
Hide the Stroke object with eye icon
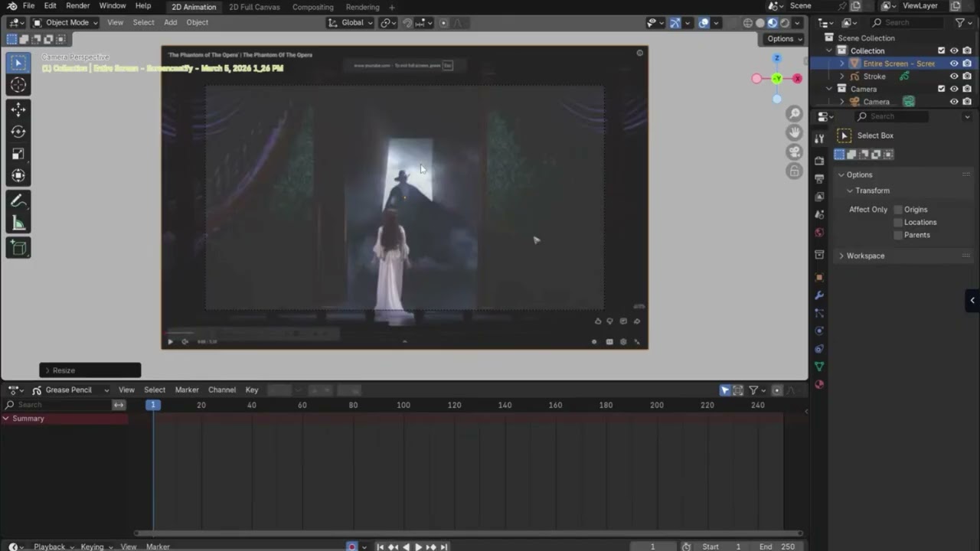click(x=954, y=77)
